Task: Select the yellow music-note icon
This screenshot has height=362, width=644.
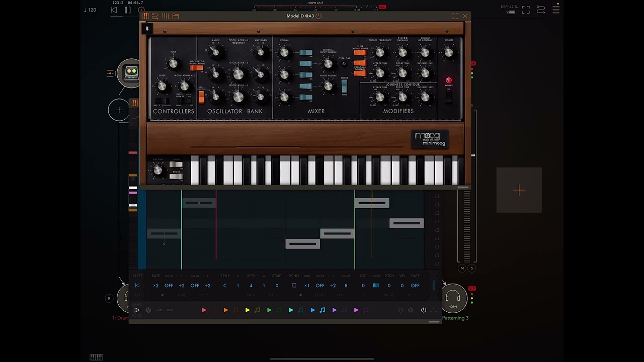Action: coord(257,310)
